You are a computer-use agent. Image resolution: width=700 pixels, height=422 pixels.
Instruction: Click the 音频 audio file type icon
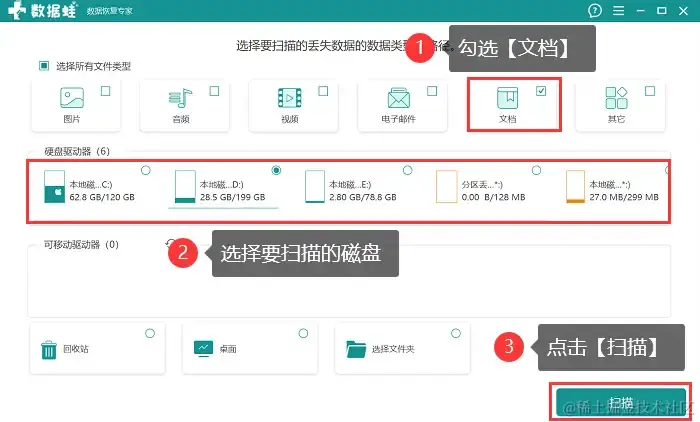pos(180,98)
